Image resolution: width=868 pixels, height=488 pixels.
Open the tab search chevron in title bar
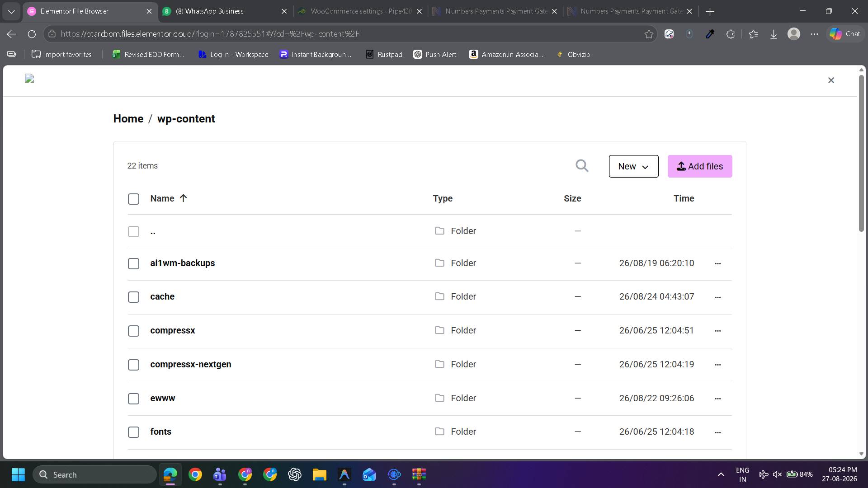pyautogui.click(x=11, y=11)
